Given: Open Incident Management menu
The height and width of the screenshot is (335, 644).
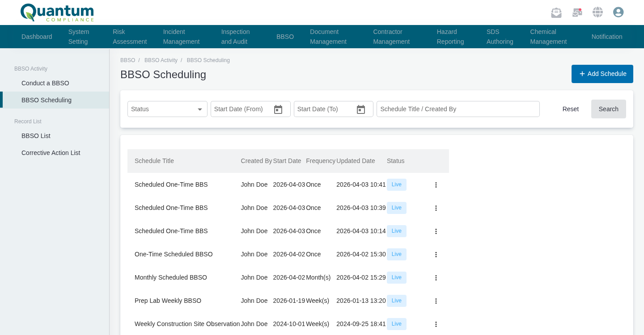Looking at the screenshot, I should (181, 37).
